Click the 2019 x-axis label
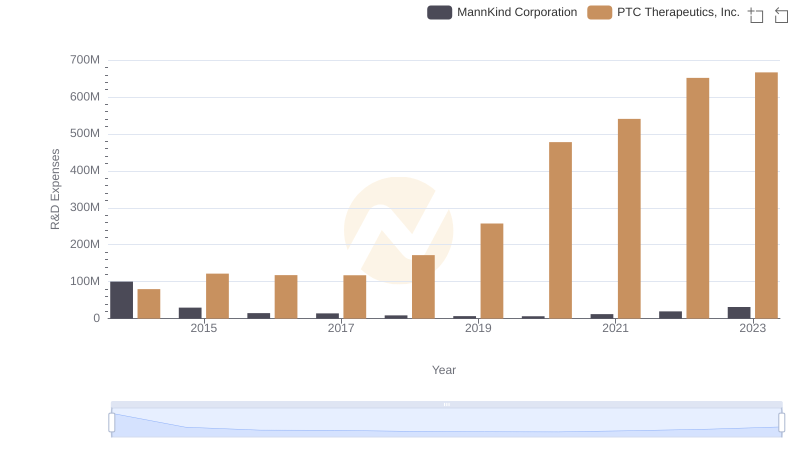800x461 pixels. click(478, 328)
